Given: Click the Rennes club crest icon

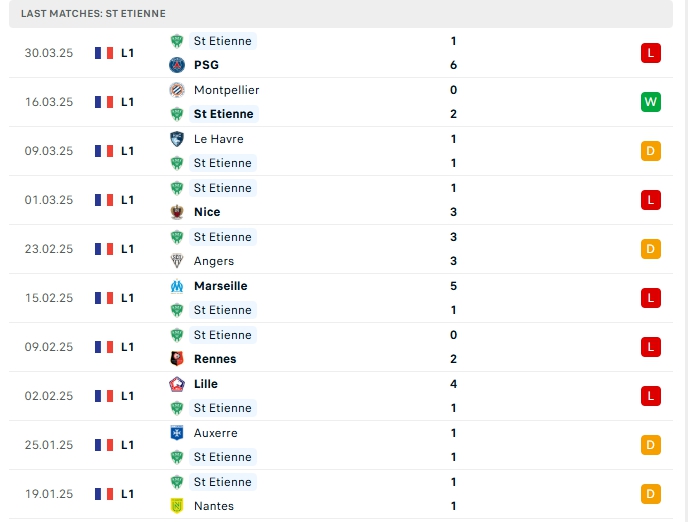Looking at the screenshot, I should [x=177, y=359].
